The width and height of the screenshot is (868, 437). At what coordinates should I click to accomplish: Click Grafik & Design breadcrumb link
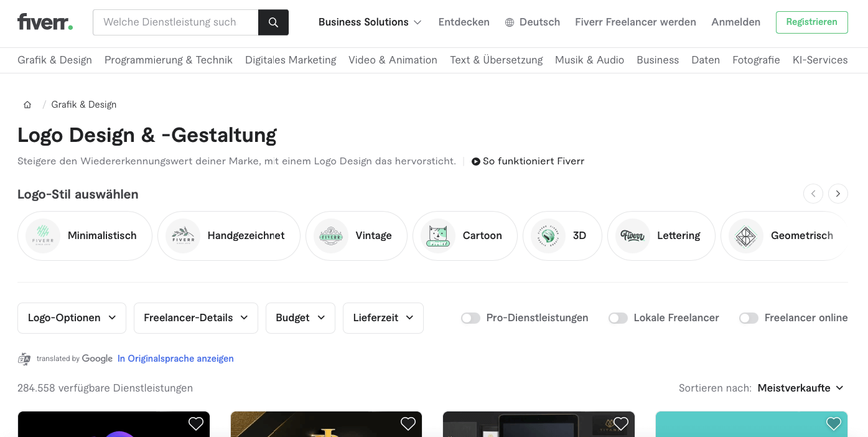pyautogui.click(x=84, y=105)
